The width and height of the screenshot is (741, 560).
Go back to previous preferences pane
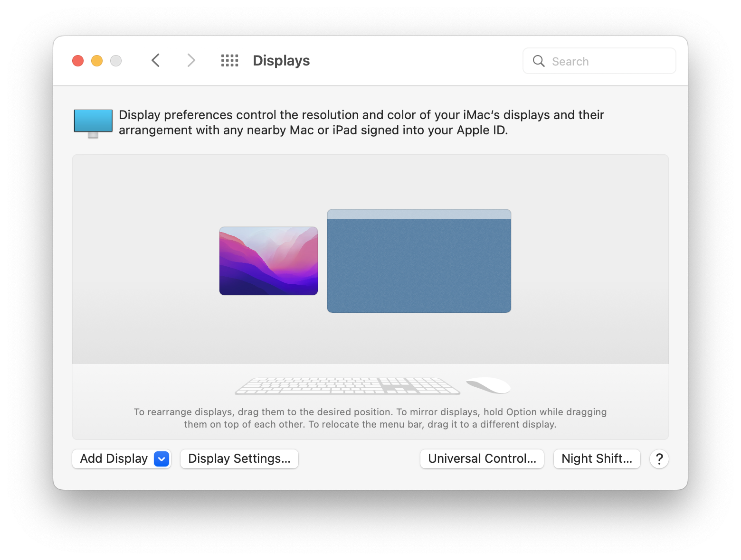155,61
